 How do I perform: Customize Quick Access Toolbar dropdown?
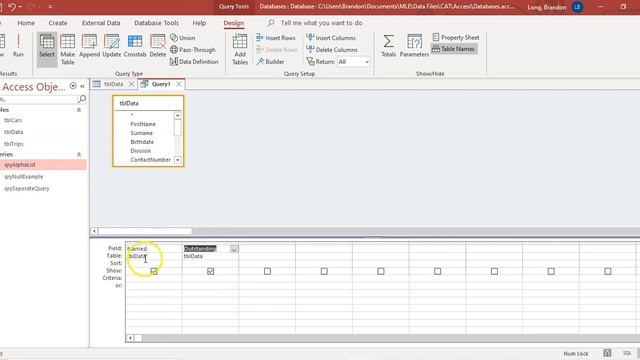(50, 7)
